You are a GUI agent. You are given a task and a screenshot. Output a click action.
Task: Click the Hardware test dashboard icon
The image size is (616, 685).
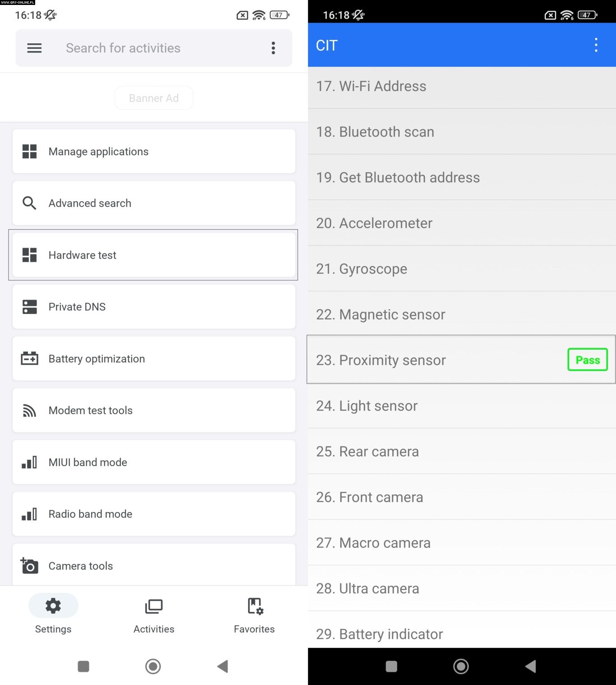tap(30, 255)
